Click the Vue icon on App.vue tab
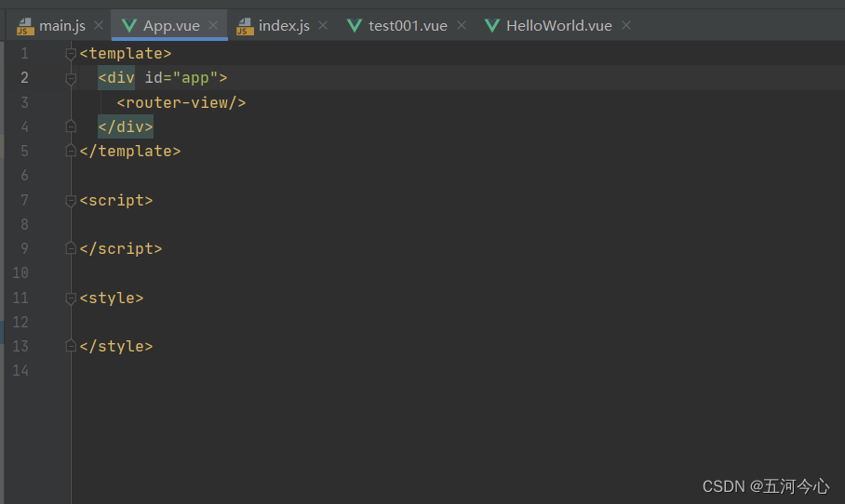The image size is (845, 504). click(x=128, y=25)
